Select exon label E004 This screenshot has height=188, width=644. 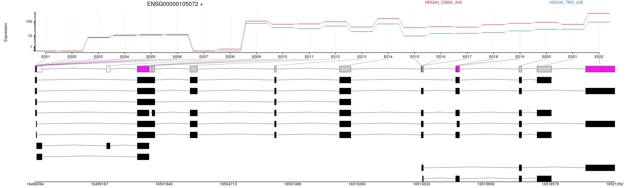125,57
